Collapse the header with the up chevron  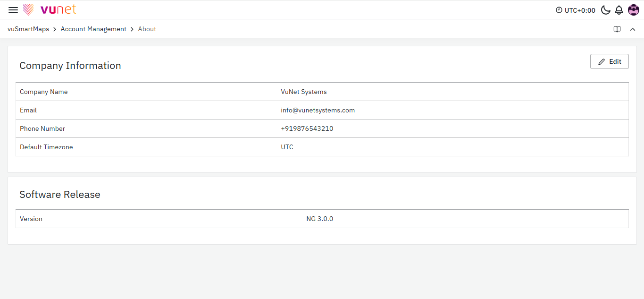pyautogui.click(x=633, y=29)
